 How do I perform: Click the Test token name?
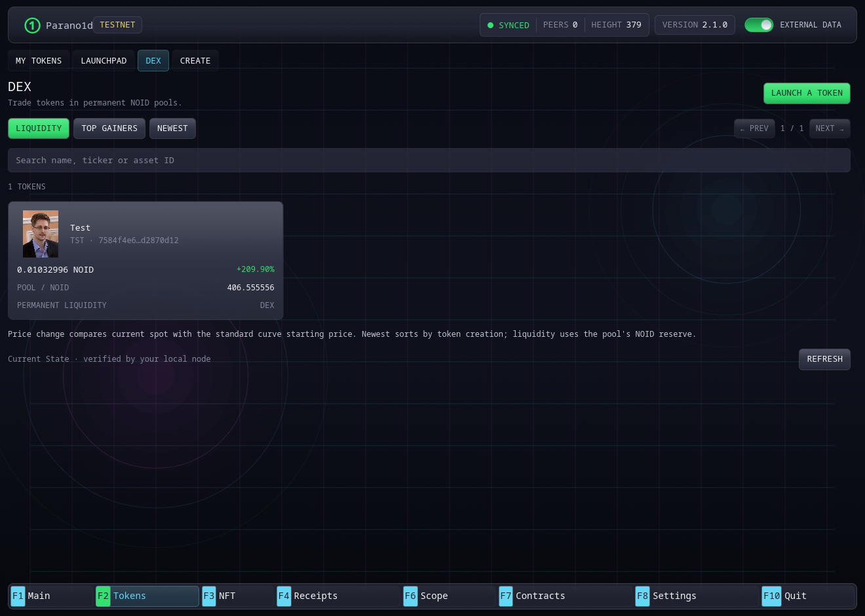(81, 228)
